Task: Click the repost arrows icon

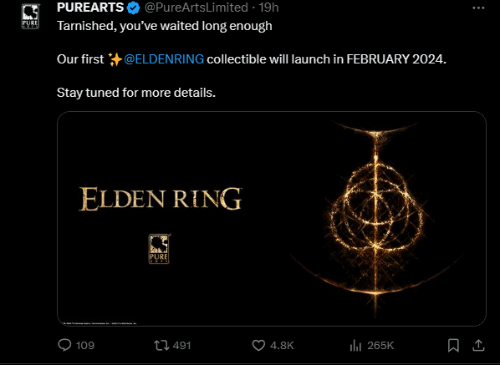Action: click(x=161, y=345)
